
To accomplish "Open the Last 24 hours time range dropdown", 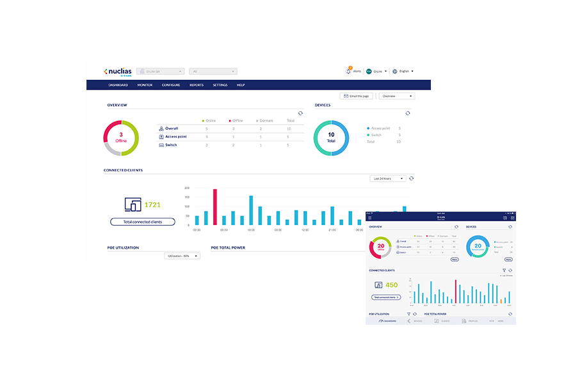I will [389, 178].
